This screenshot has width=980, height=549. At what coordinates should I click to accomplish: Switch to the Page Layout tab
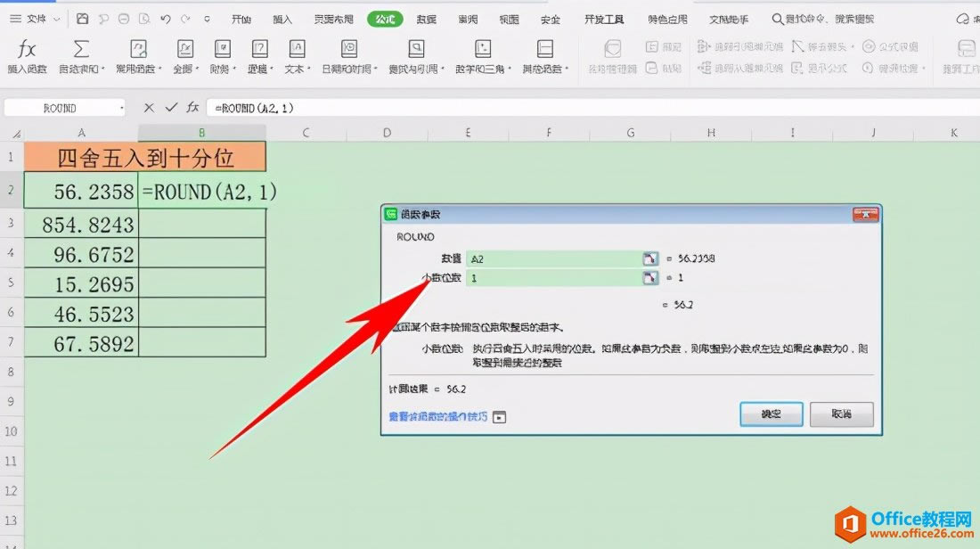[334, 20]
